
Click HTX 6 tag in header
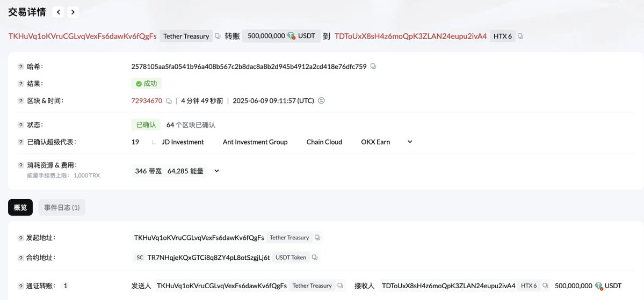503,36
